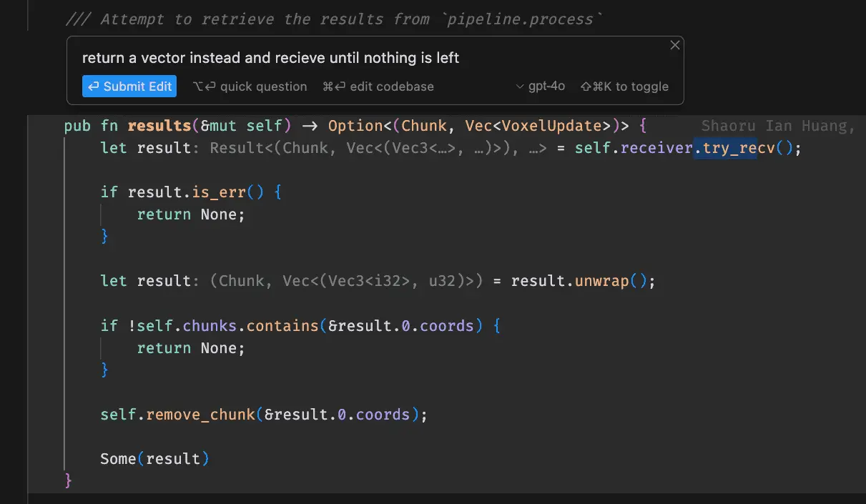The width and height of the screenshot is (866, 504).
Task: Click the results function name
Action: 159,127
